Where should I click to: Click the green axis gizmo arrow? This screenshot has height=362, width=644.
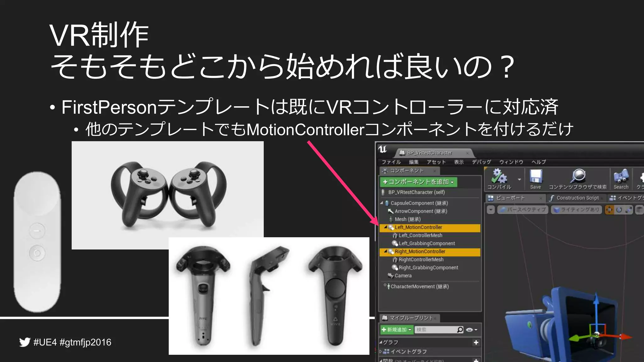pos(575,338)
